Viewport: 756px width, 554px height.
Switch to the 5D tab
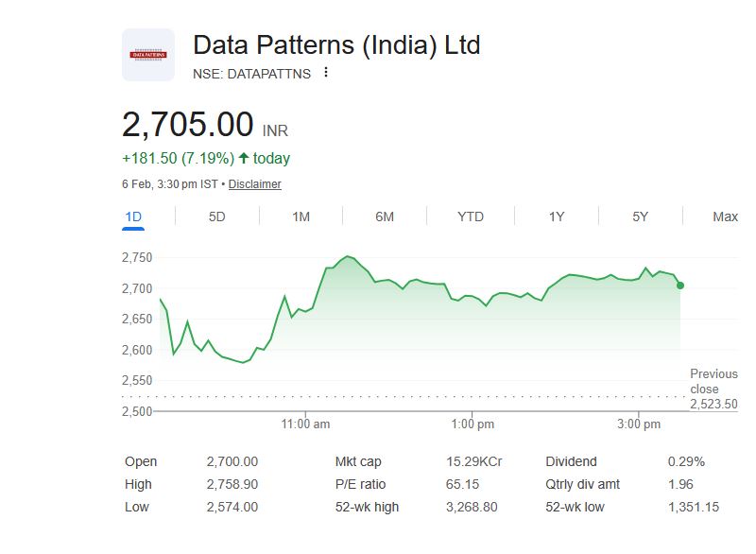216,216
